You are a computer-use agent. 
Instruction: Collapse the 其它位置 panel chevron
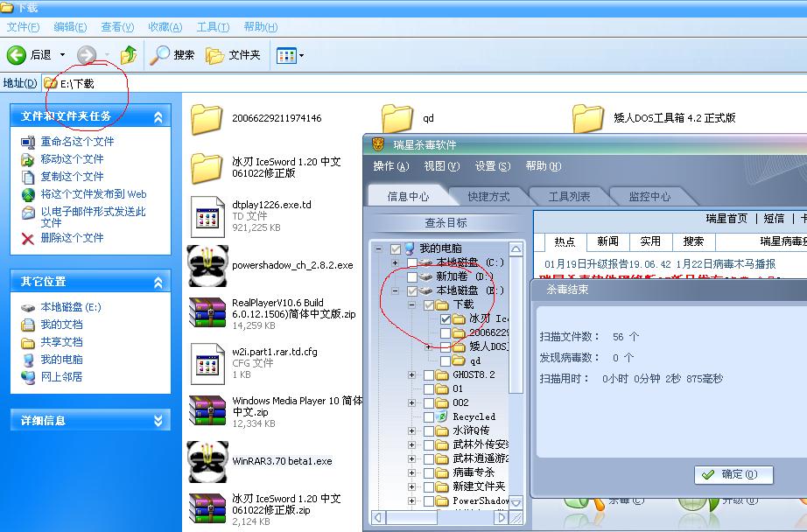click(x=158, y=282)
